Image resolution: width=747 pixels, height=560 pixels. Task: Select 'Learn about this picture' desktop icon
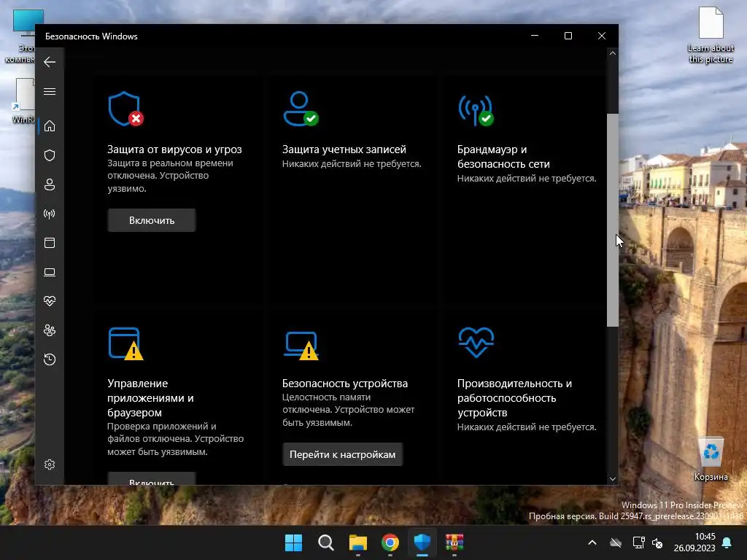711,35
